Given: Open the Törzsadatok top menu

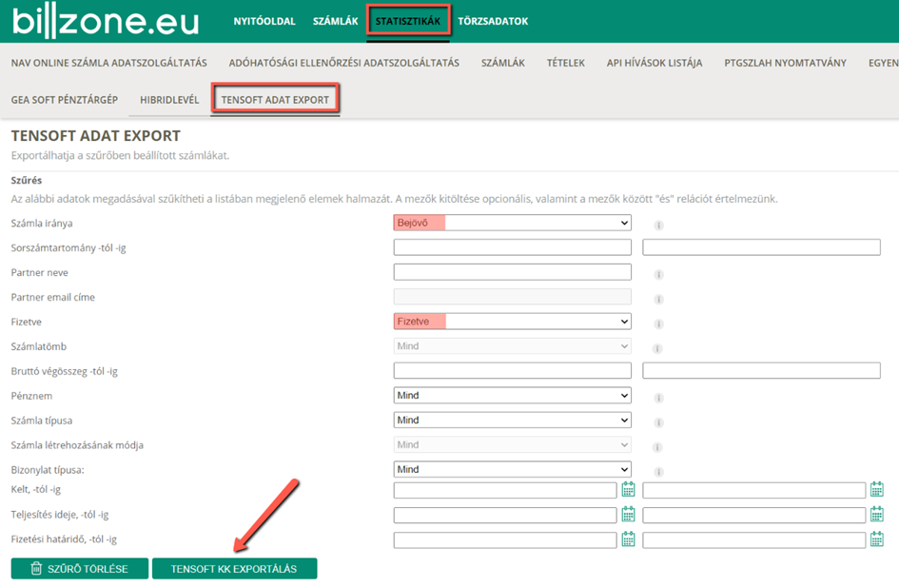Looking at the screenshot, I should click(493, 21).
